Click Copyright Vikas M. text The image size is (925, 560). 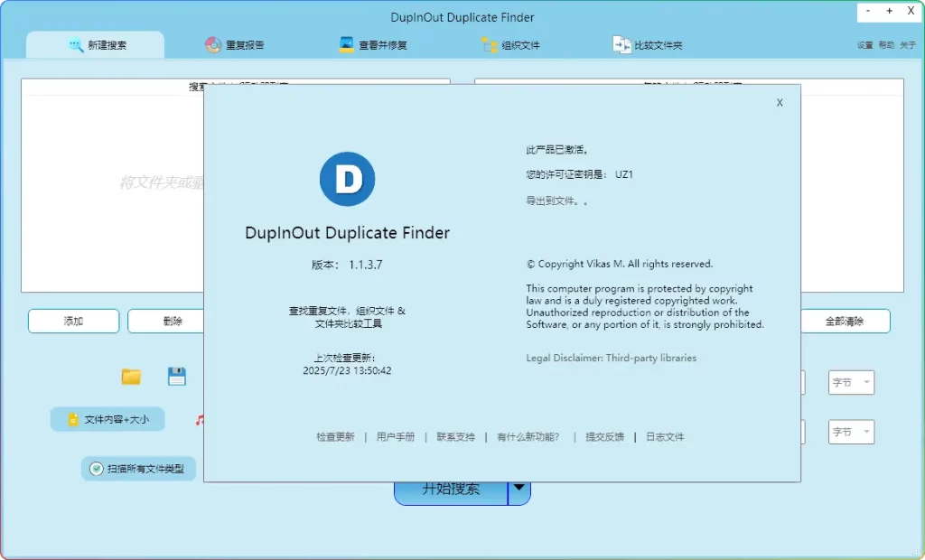pyautogui.click(x=620, y=264)
